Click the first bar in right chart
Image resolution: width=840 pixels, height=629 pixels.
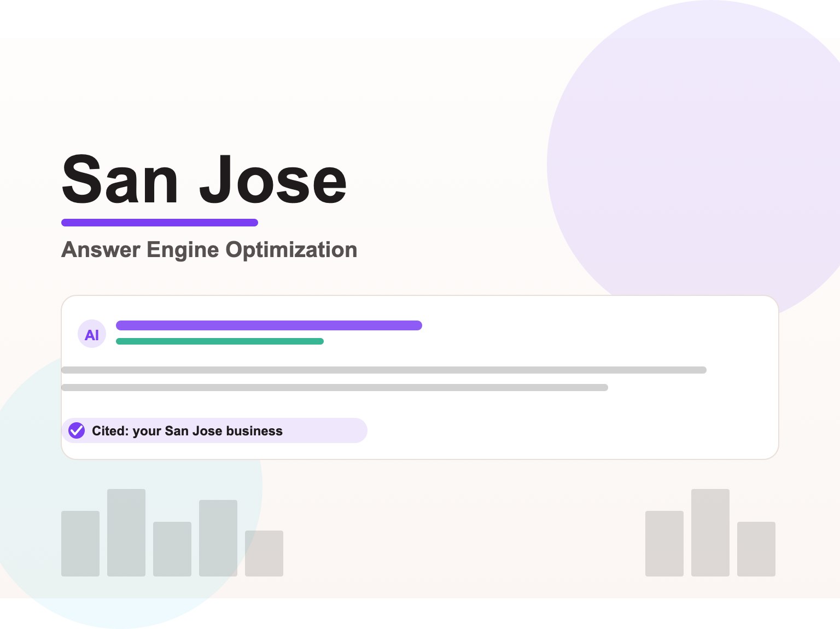pos(664,544)
